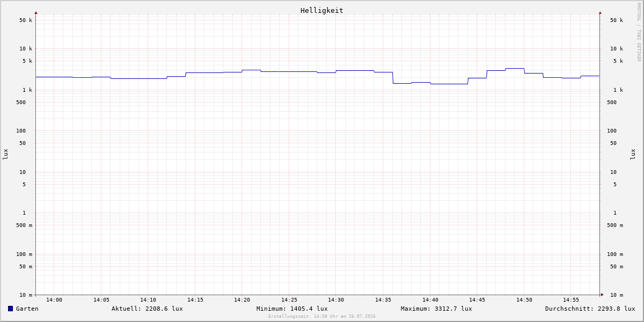
Task: Click the right lux axis title
Action: (633, 154)
